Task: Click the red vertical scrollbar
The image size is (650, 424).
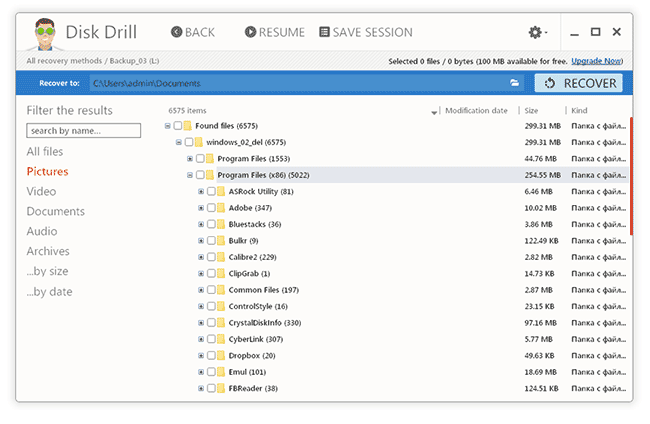Action: (x=631, y=176)
